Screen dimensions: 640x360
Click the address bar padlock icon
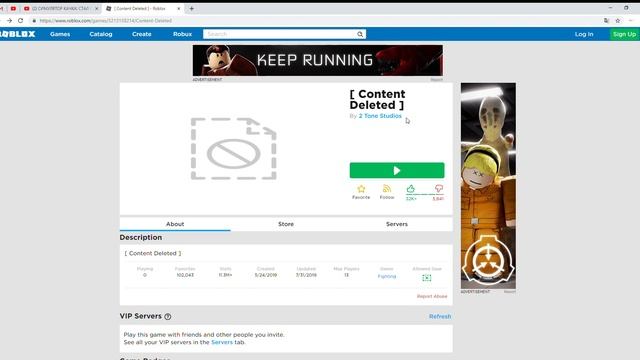[34, 20]
